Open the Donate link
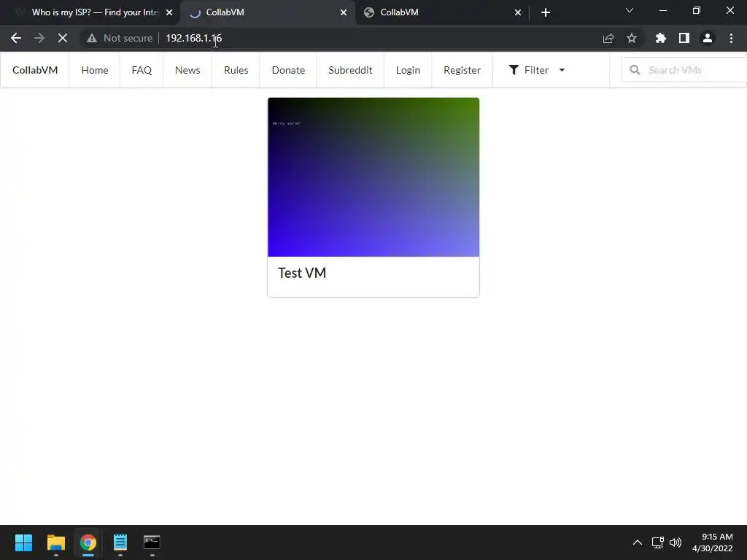The height and width of the screenshot is (560, 747). point(288,70)
